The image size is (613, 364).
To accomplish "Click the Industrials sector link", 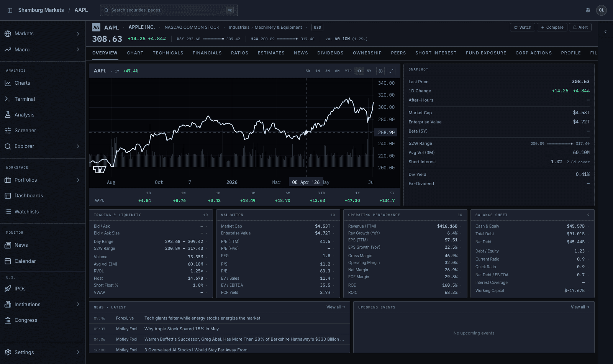I will [239, 28].
